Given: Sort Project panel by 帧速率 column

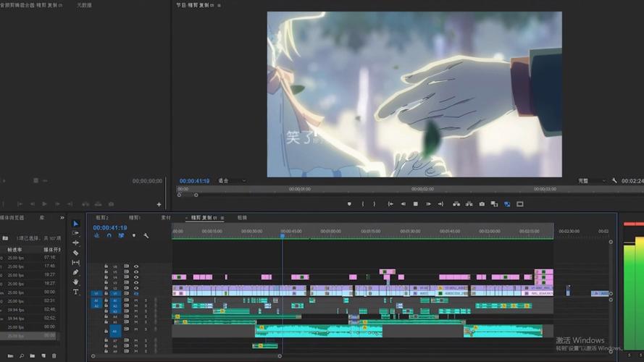Looking at the screenshot, I should (x=14, y=250).
